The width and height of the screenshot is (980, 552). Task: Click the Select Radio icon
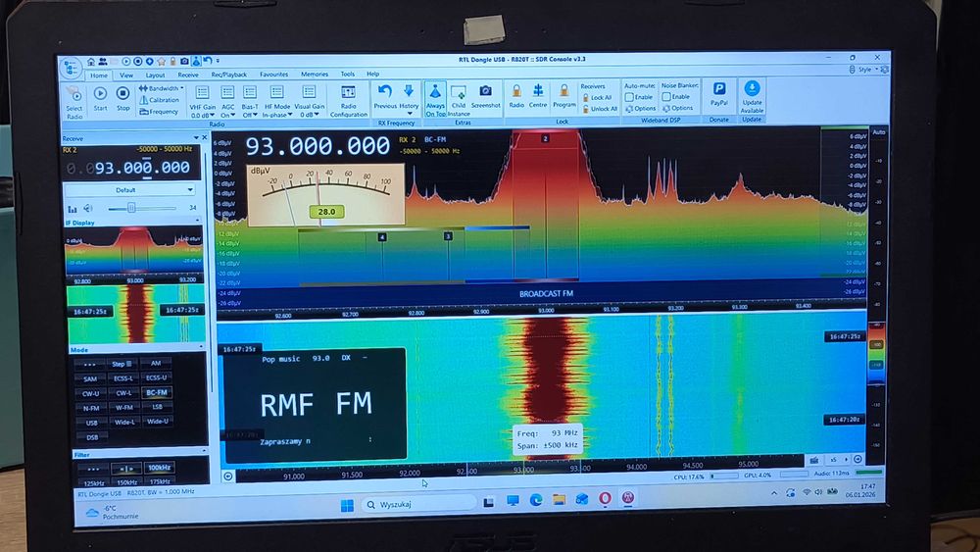pos(74,102)
